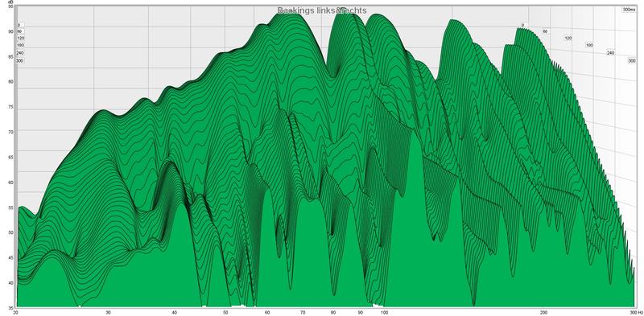644x316 pixels.
Task: Select the 80 dB vertical axis label
Action: [10, 82]
